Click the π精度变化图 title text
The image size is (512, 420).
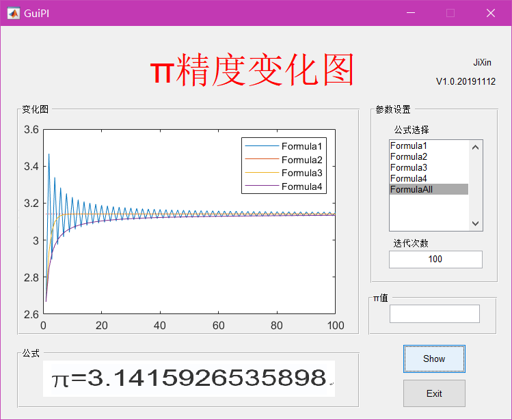coord(252,70)
